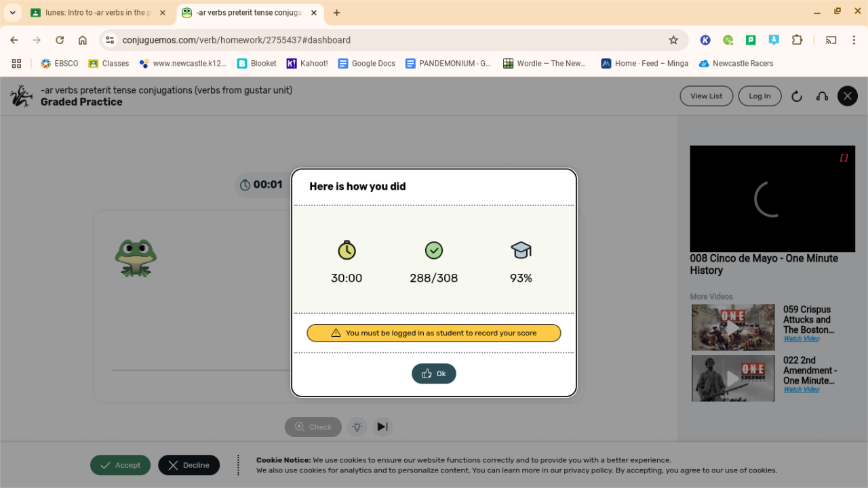Open the Blooket bookmark

pos(257,64)
